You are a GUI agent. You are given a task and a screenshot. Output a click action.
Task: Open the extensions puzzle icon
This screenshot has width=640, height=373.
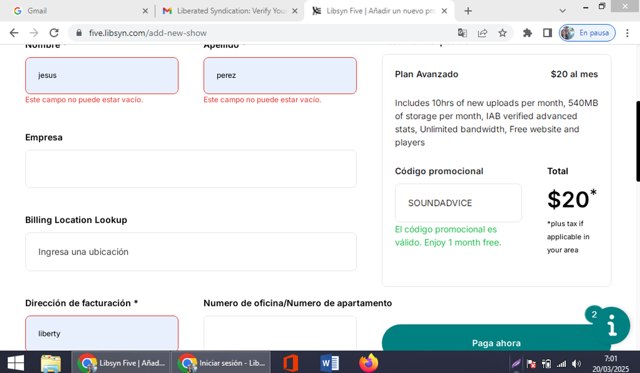pos(527,33)
